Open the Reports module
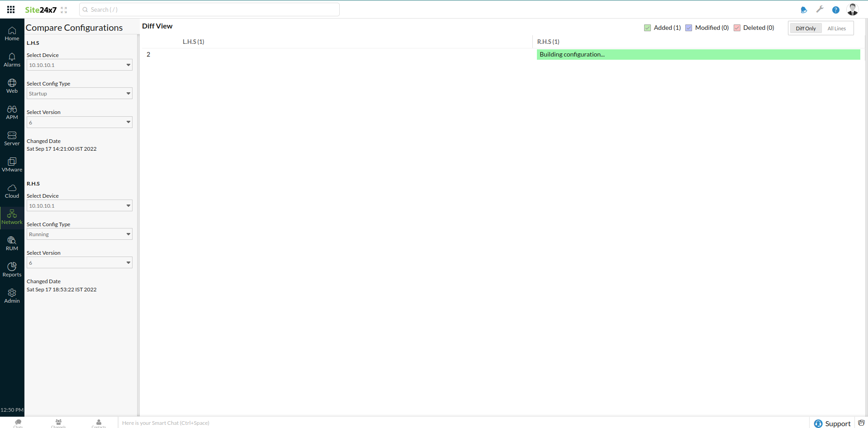This screenshot has width=868, height=428. 12,269
